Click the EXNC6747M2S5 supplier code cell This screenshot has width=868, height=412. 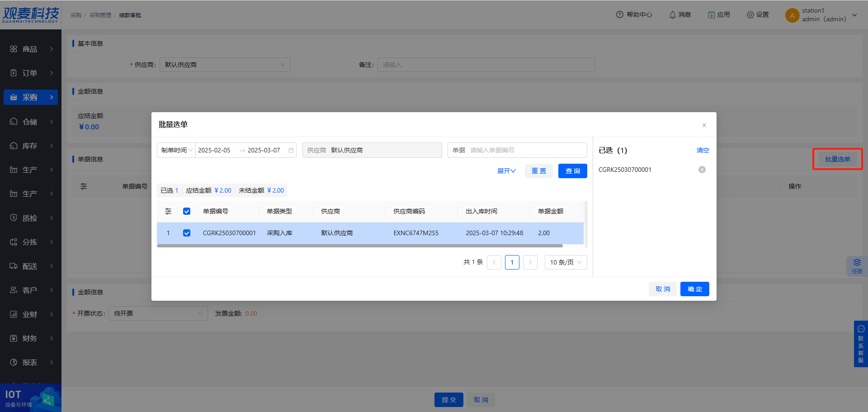(x=416, y=233)
